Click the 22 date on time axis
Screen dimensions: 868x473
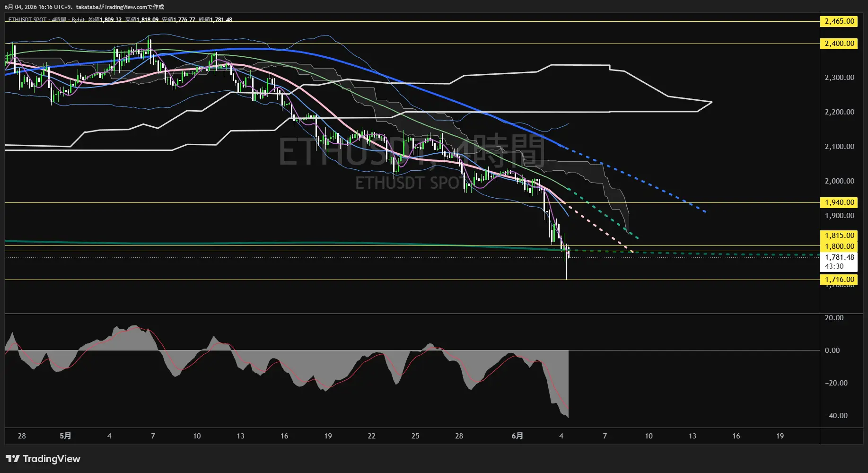(x=371, y=436)
